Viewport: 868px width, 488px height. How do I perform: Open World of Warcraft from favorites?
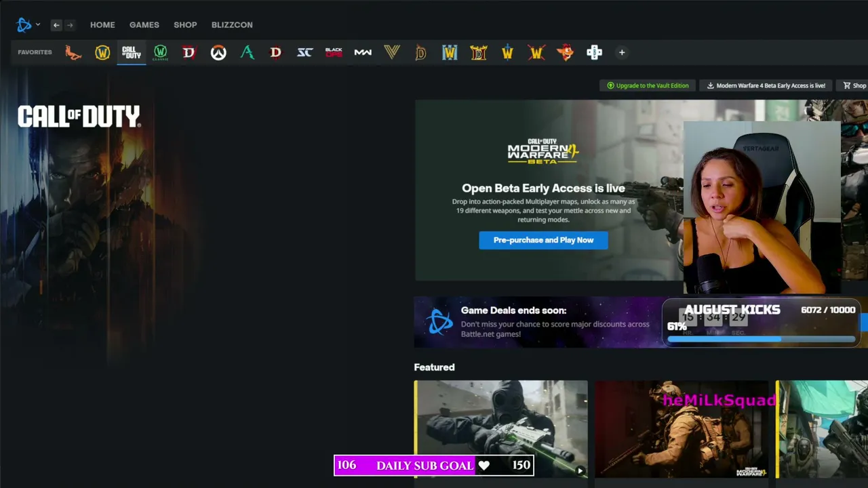[102, 52]
